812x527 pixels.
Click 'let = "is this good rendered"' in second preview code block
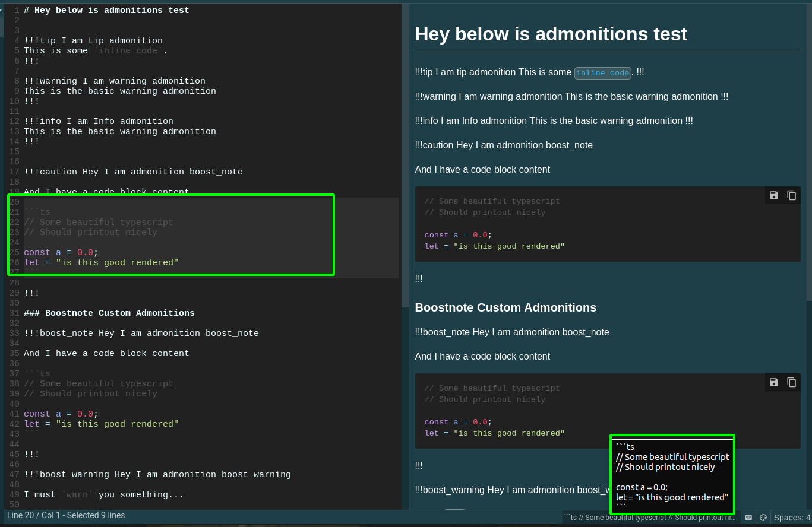click(x=494, y=433)
